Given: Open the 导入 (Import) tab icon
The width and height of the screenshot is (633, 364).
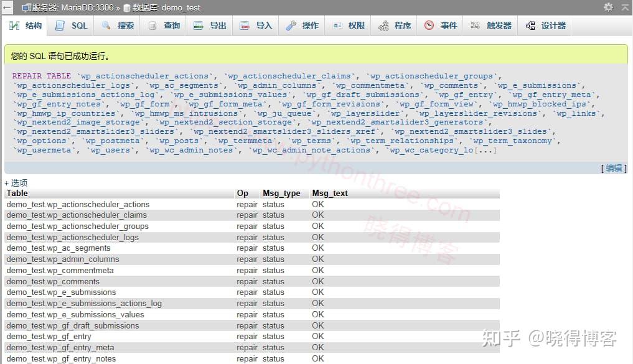Looking at the screenshot, I should tap(245, 26).
